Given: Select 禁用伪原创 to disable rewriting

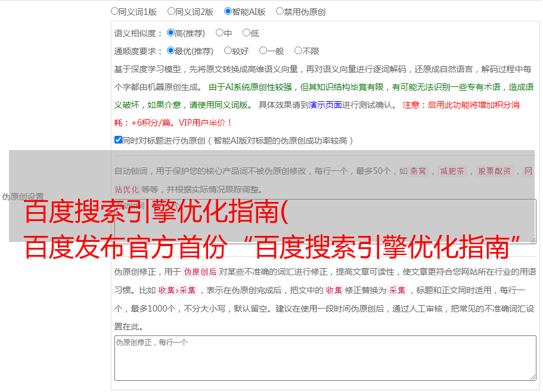Looking at the screenshot, I should coord(280,11).
